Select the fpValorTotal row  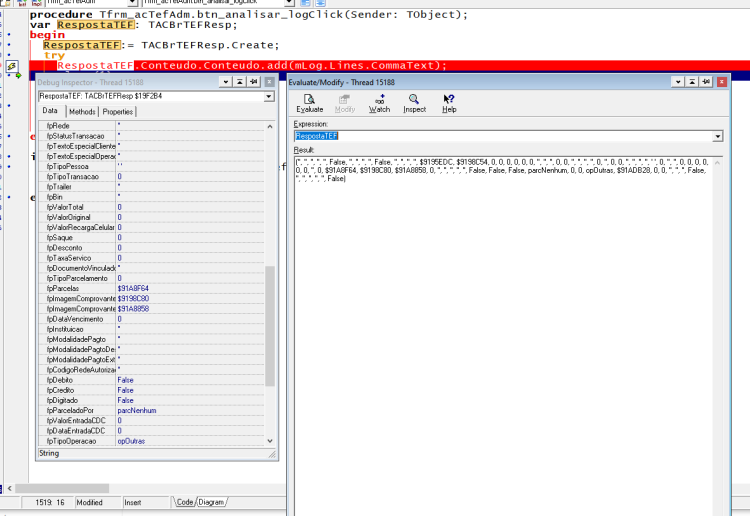tap(151, 207)
